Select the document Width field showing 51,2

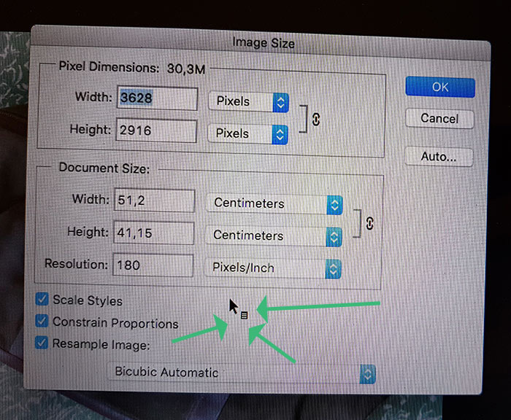point(155,201)
